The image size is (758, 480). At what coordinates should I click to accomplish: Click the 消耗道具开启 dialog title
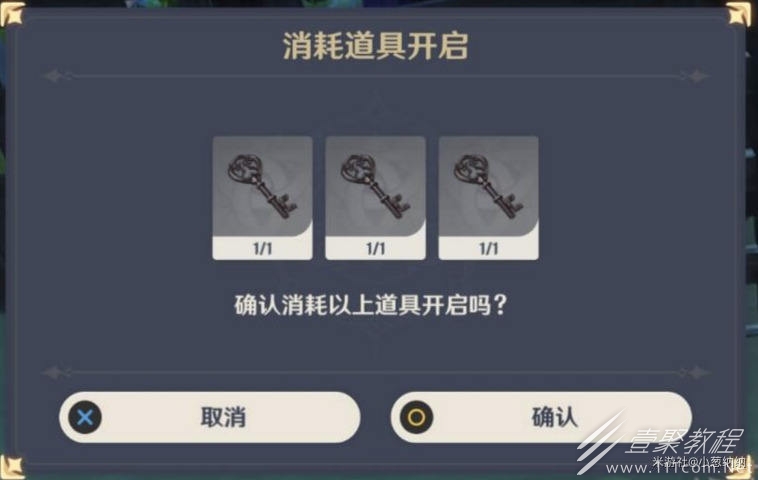[375, 46]
